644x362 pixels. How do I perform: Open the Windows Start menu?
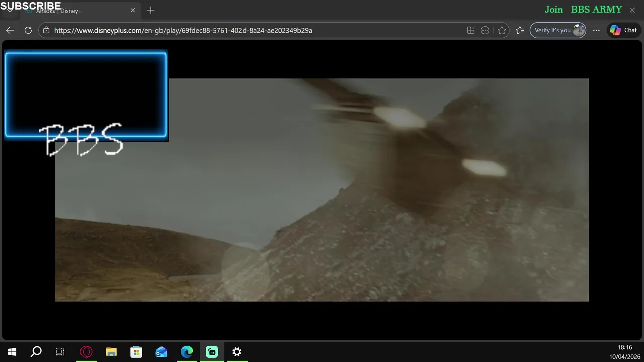12,352
